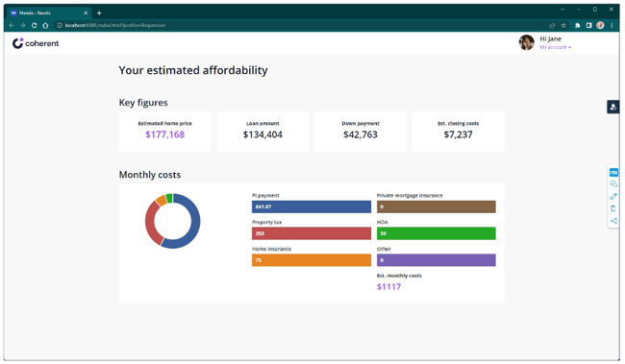This screenshot has width=625, height=364.
Task: Click the Loan amount value $134,404
Action: point(262,134)
